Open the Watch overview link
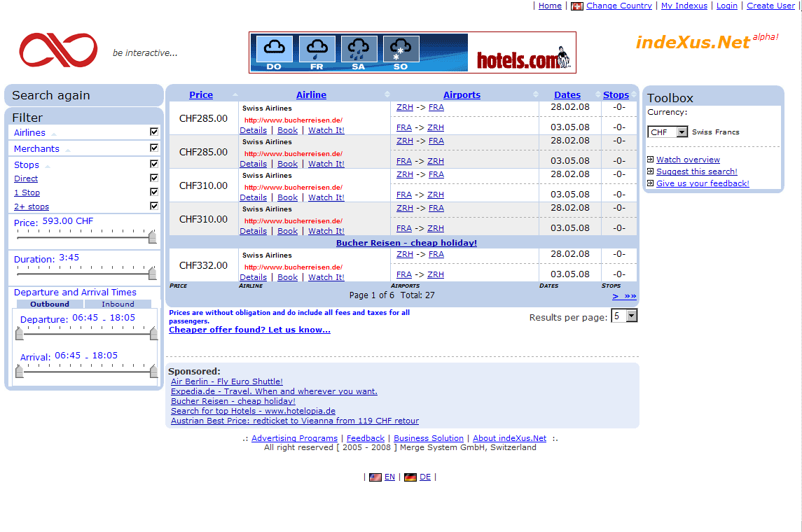This screenshot has height=532, width=802. 688,160
